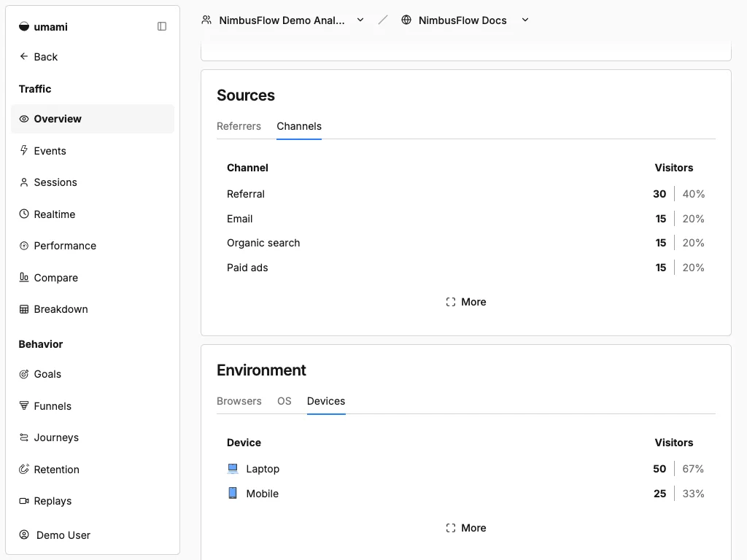Click the Mobile device label
Viewport: 747px width, 560px height.
[x=262, y=494]
